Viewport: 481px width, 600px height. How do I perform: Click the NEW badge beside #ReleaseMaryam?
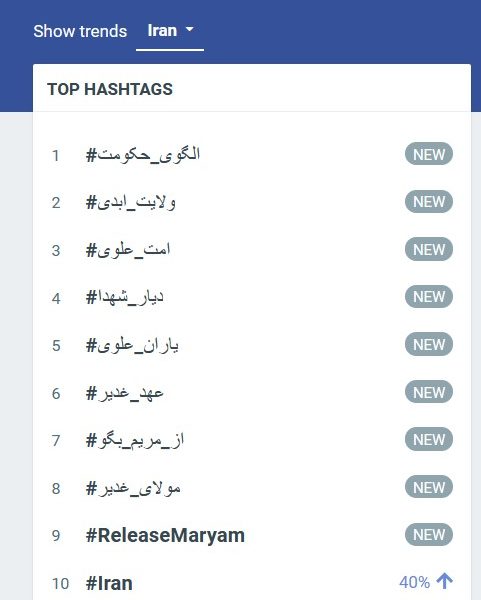[x=429, y=534]
